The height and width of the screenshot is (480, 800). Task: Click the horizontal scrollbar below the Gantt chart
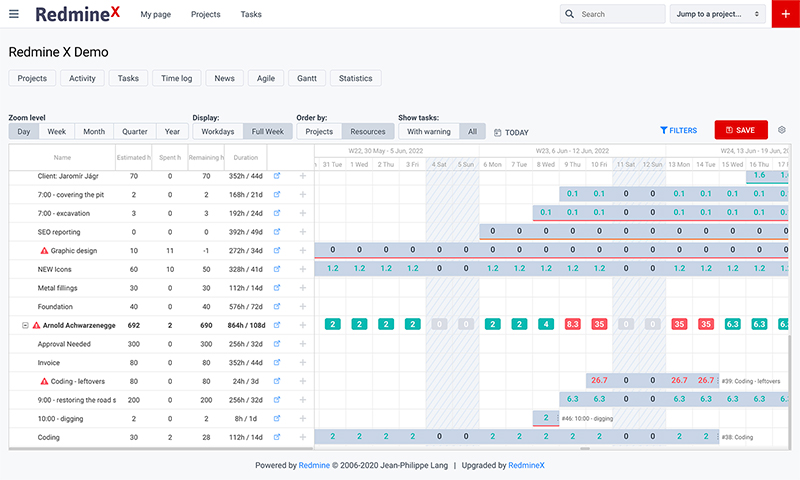click(x=585, y=449)
